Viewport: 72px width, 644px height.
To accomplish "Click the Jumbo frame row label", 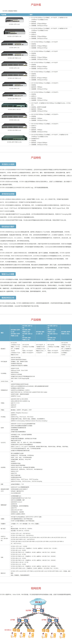I will coord(5,381).
